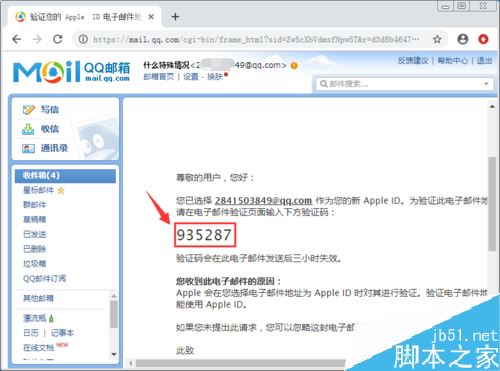Image resolution: width=500 pixels, height=371 pixels.
Task: Click the 换肤 change skin link
Action: tap(215, 77)
